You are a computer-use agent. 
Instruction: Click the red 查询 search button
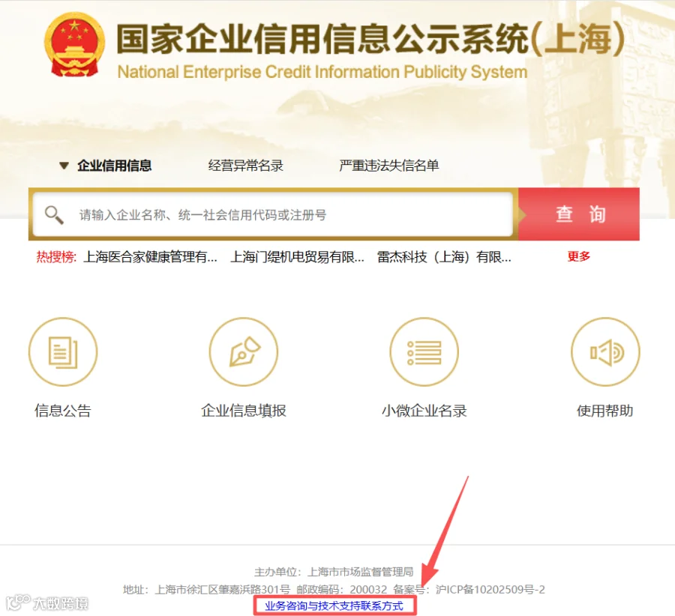coord(579,214)
